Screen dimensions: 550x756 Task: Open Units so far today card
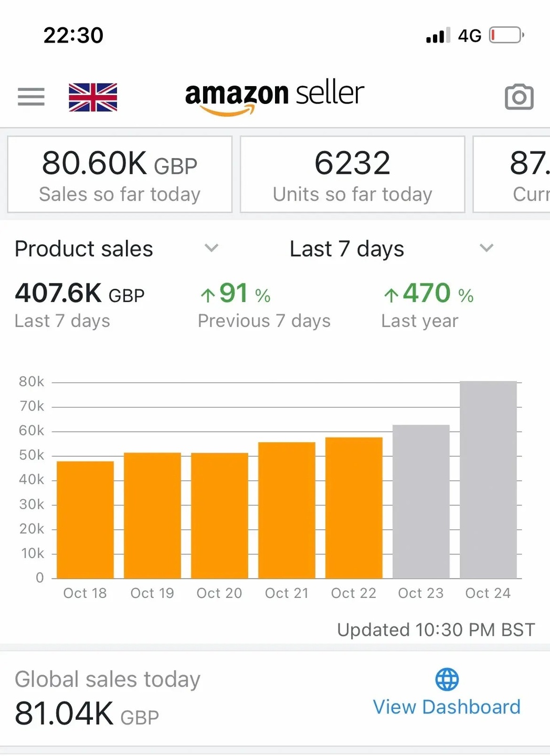click(x=352, y=175)
